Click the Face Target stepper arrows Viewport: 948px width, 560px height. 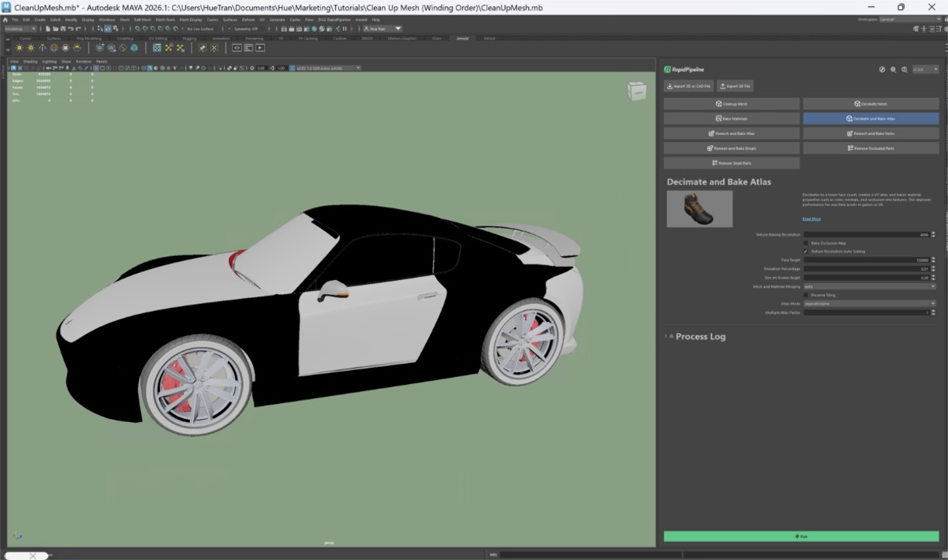click(x=933, y=260)
